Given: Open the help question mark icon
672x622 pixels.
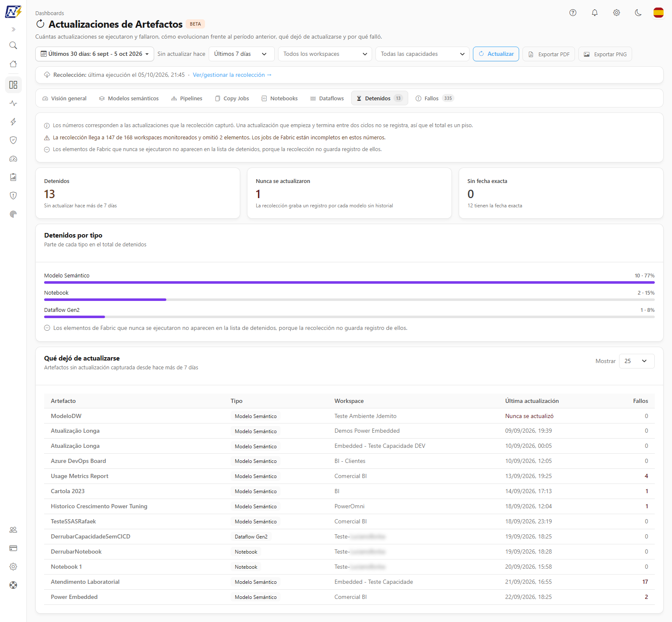Looking at the screenshot, I should pos(573,13).
